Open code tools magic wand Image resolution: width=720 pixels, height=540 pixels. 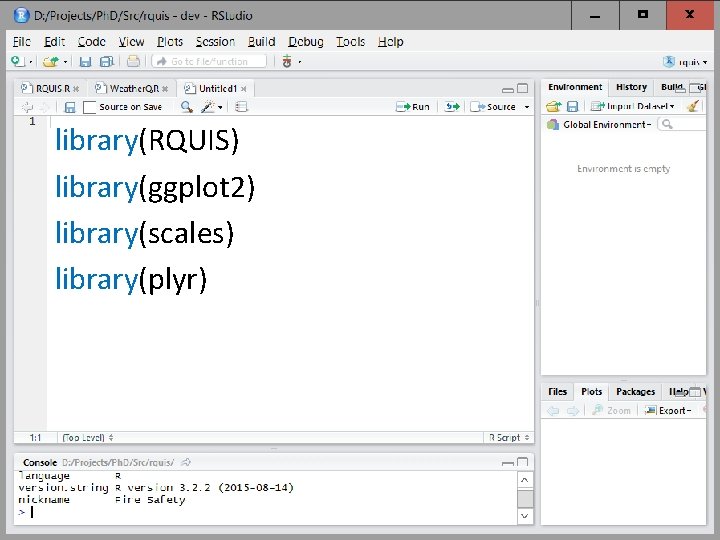pyautogui.click(x=208, y=107)
